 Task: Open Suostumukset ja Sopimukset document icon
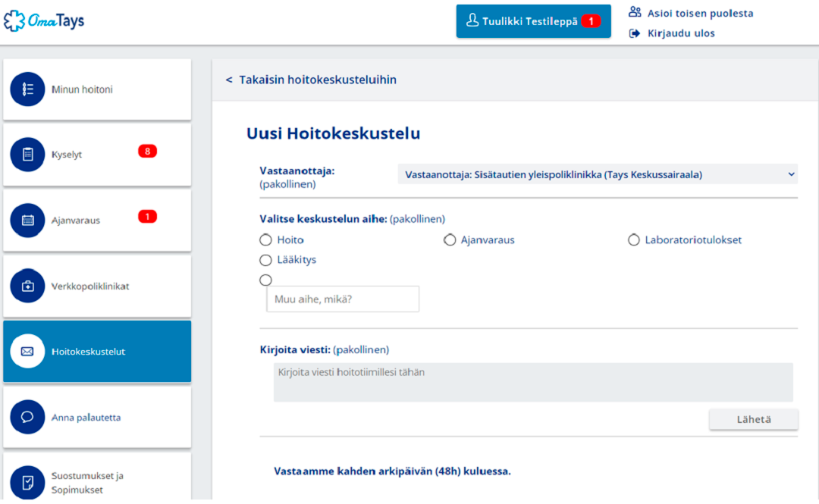[28, 483]
